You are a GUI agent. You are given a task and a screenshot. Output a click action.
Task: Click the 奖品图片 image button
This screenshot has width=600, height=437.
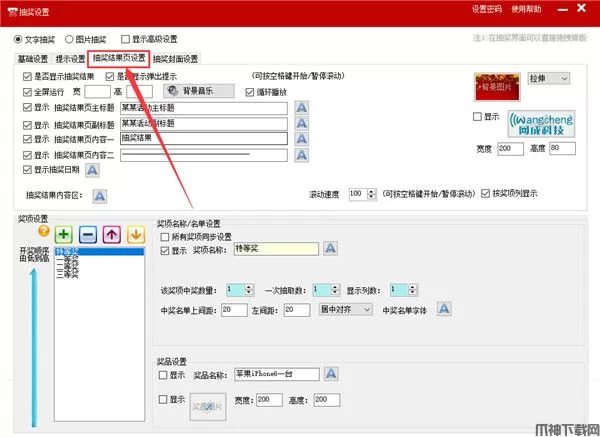(208, 407)
